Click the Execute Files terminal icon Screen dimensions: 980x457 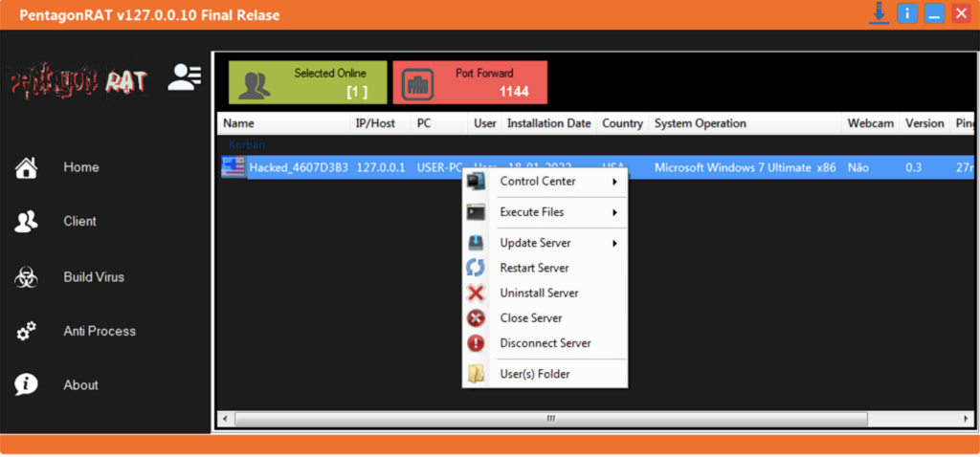[x=477, y=212]
